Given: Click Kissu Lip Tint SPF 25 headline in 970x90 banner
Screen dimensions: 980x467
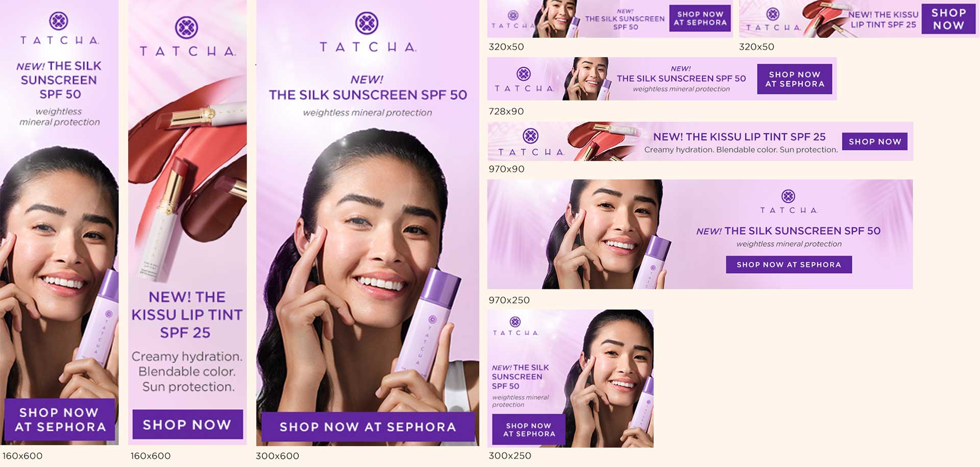Looking at the screenshot, I should pos(739,137).
